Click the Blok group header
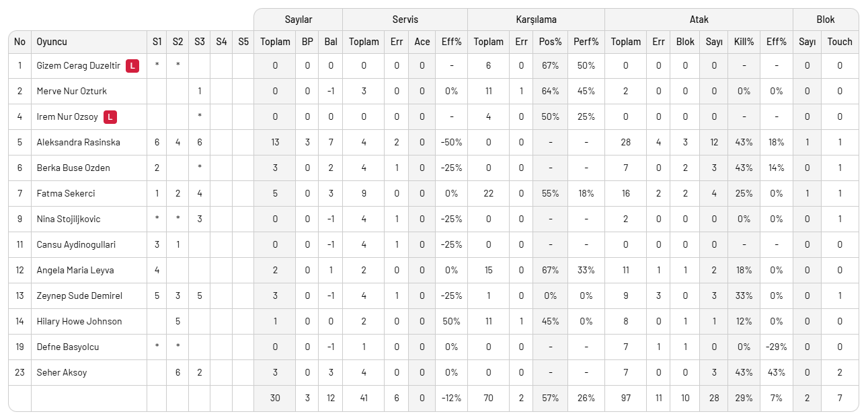This screenshot has width=868, height=416. click(x=826, y=20)
